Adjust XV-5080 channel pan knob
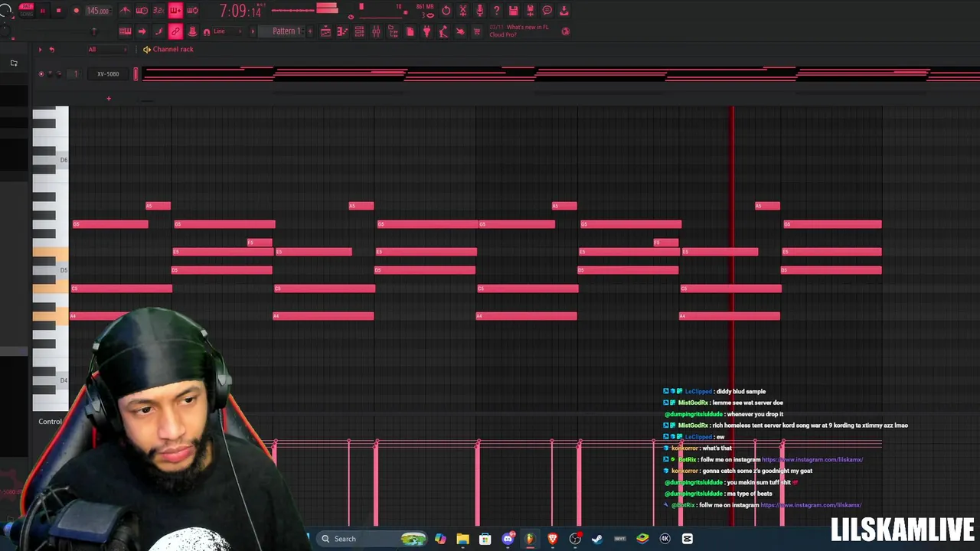Screen dimensions: 980x551 (x=50, y=73)
